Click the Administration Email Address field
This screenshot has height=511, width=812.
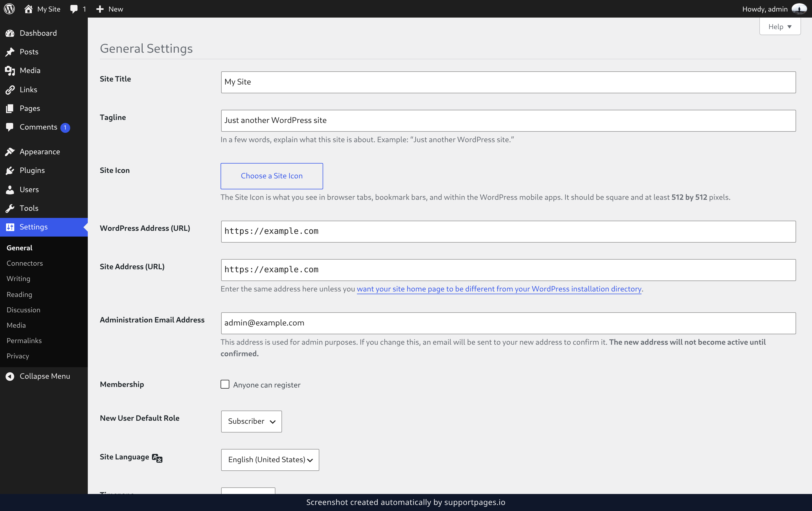coord(508,323)
